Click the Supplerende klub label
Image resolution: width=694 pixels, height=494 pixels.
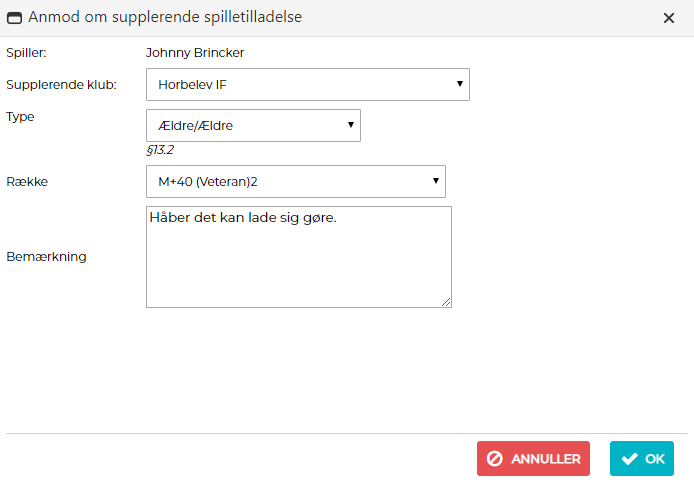pos(62,84)
